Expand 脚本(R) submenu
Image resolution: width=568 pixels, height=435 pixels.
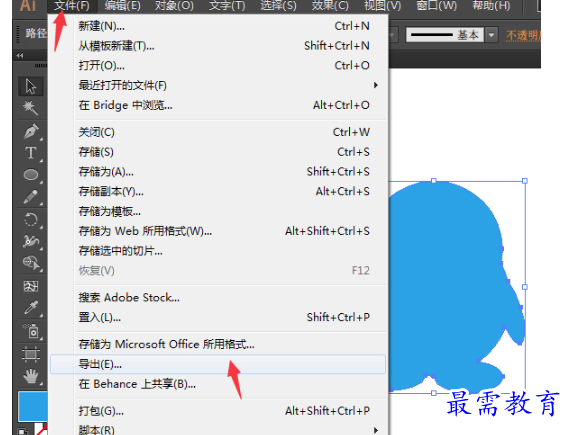click(x=218, y=430)
